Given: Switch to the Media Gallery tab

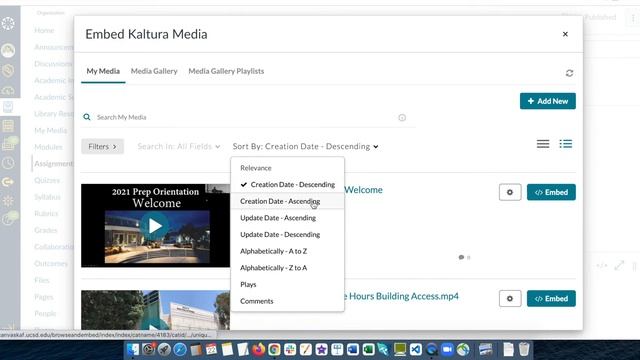Looking at the screenshot, I should tap(154, 71).
